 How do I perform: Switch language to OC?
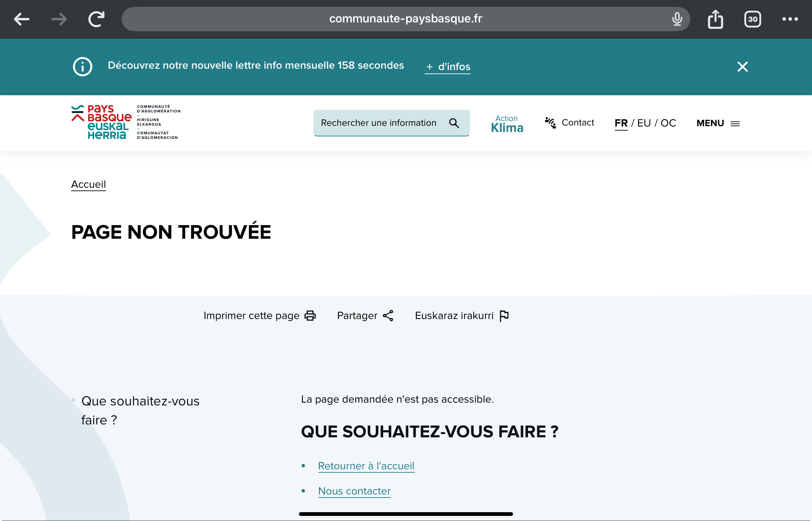coord(668,123)
